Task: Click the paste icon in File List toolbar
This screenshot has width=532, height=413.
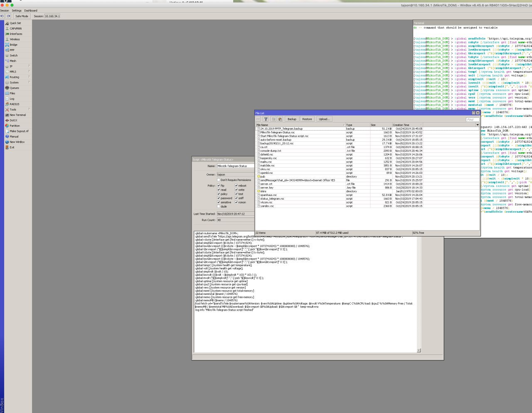Action: pos(280,119)
